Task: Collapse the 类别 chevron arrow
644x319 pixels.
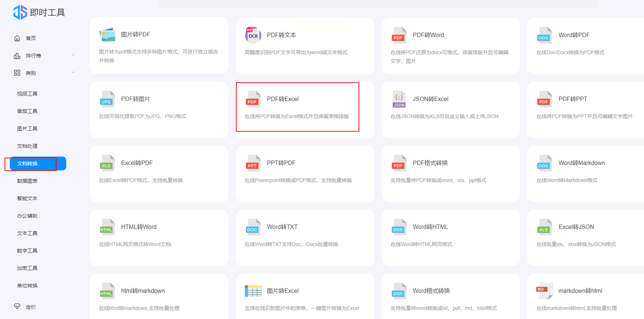Action: click(73, 72)
